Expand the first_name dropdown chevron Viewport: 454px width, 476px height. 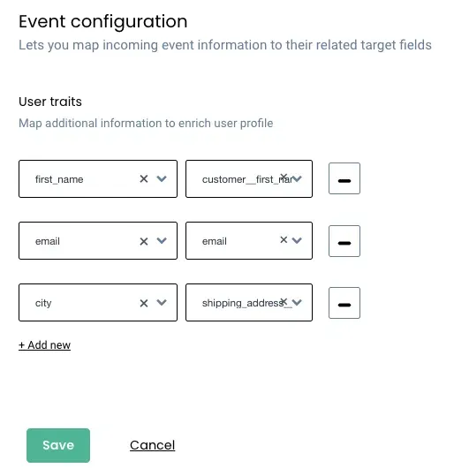162,178
